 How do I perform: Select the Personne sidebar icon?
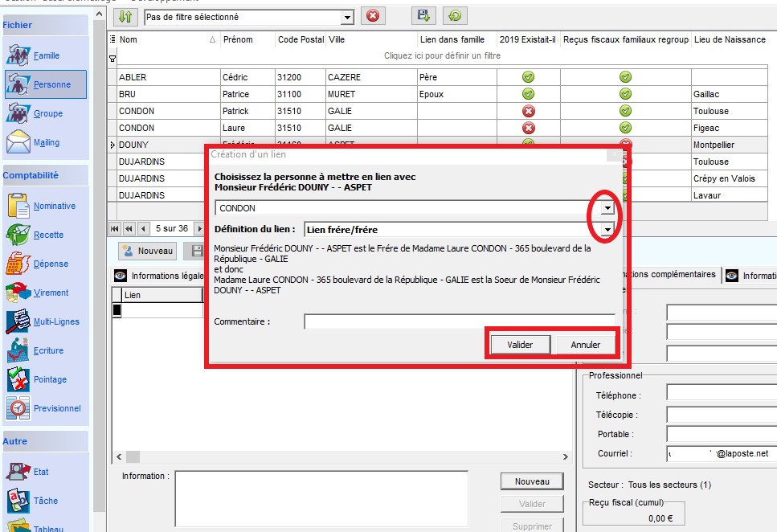(x=18, y=84)
